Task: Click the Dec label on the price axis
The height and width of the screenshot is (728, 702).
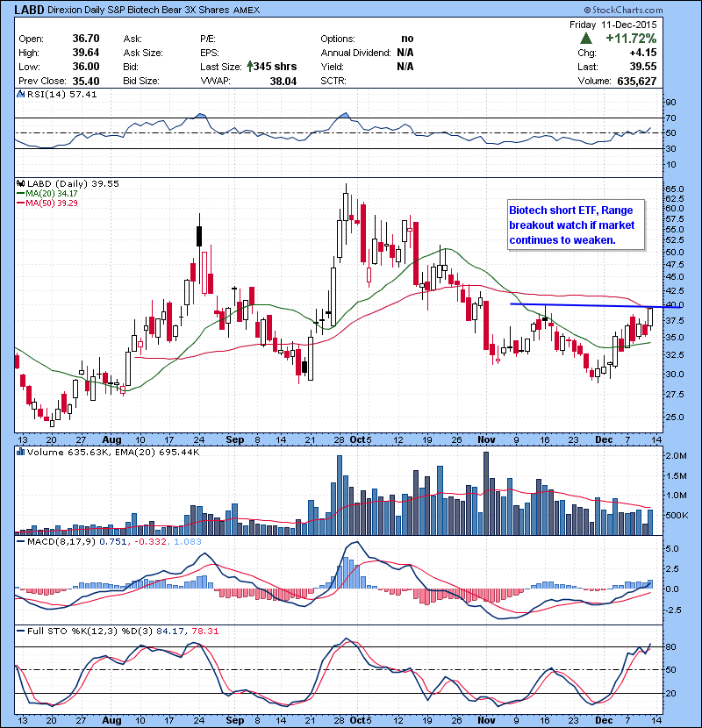Action: pyautogui.click(x=604, y=439)
